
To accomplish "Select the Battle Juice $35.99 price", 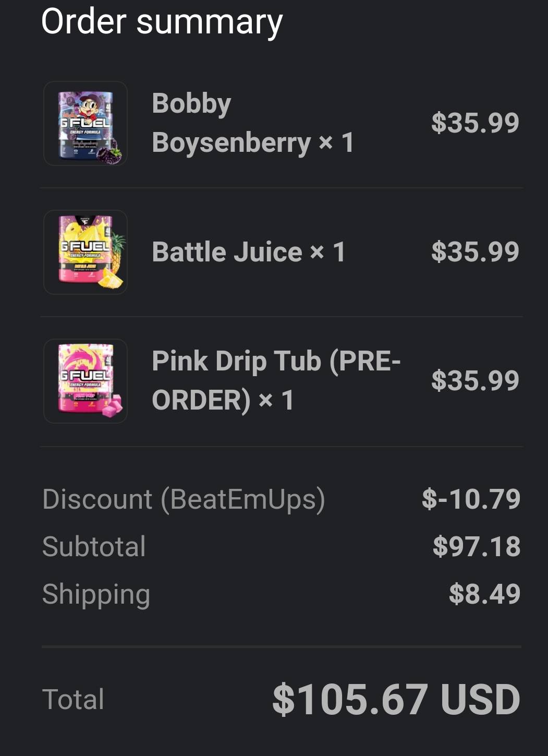I will [x=476, y=252].
